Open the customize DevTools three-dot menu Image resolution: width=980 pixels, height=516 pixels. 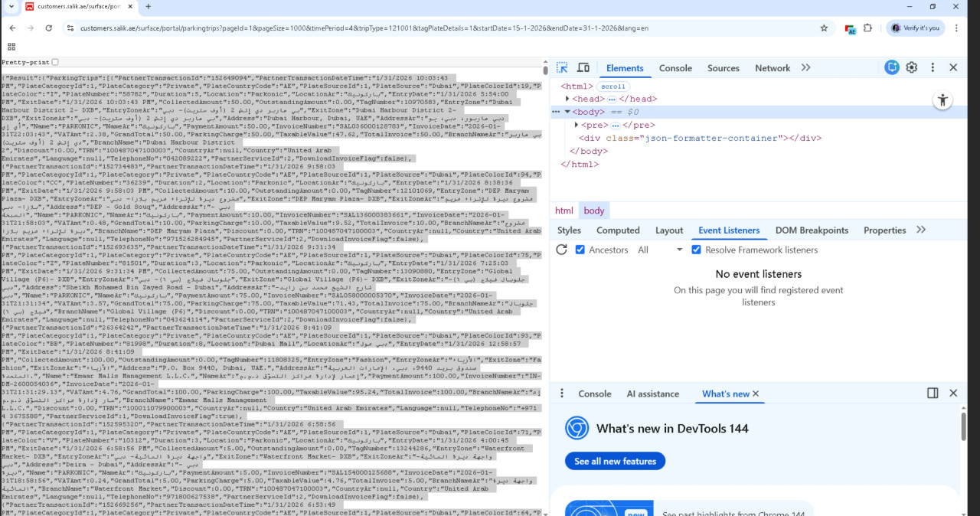click(933, 67)
